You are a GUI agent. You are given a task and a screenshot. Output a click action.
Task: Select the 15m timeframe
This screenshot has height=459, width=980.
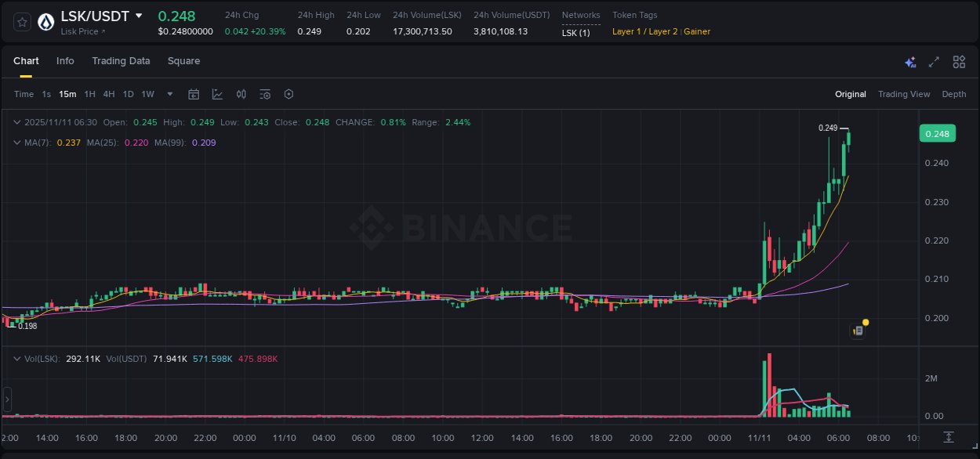coord(67,94)
